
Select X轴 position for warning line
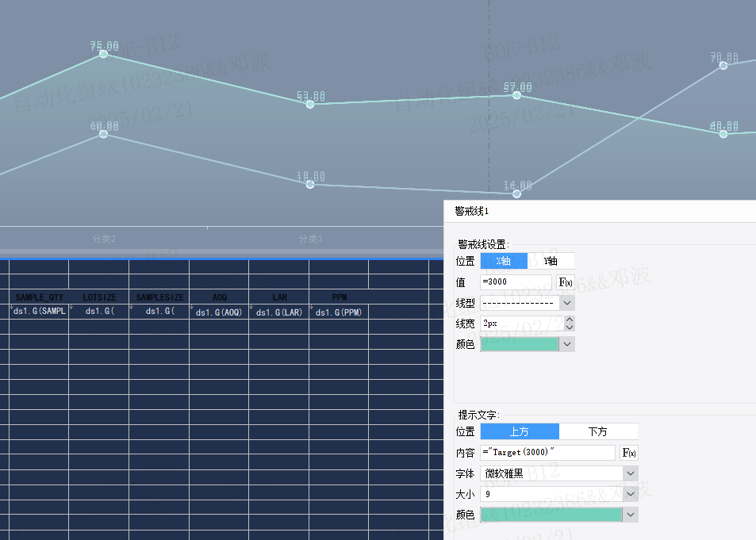pyautogui.click(x=504, y=261)
